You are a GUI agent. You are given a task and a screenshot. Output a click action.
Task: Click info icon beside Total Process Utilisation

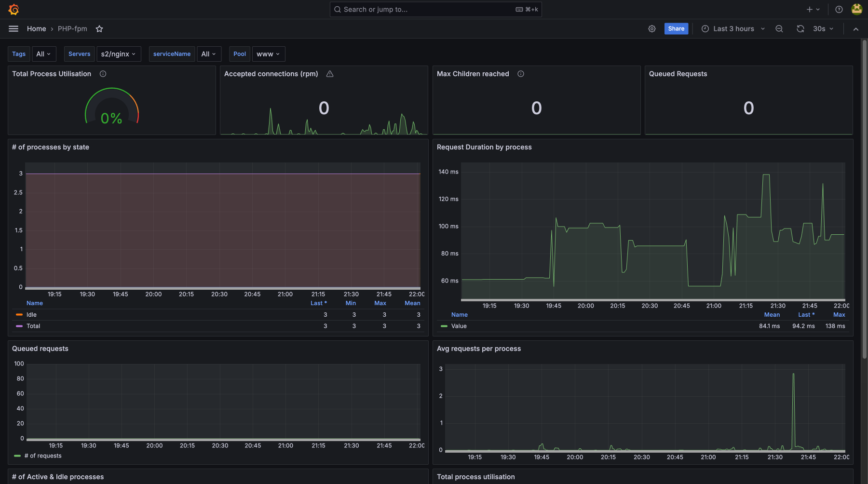tap(103, 74)
